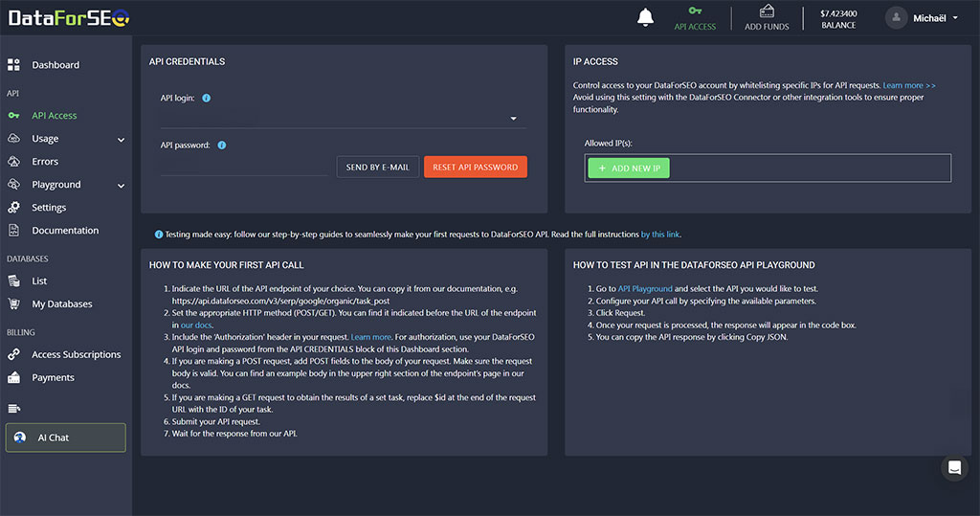This screenshot has width=980, height=516.
Task: Open Documentation in sidebar
Action: coord(65,230)
